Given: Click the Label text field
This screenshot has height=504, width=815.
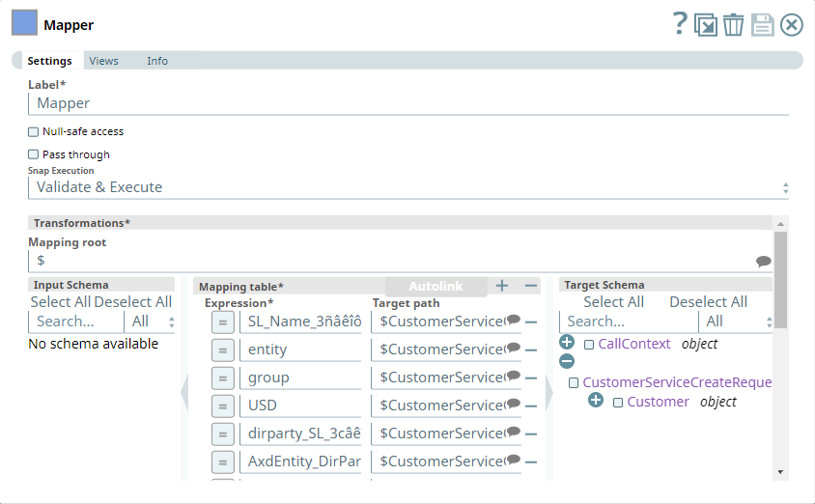Looking at the screenshot, I should (x=407, y=103).
